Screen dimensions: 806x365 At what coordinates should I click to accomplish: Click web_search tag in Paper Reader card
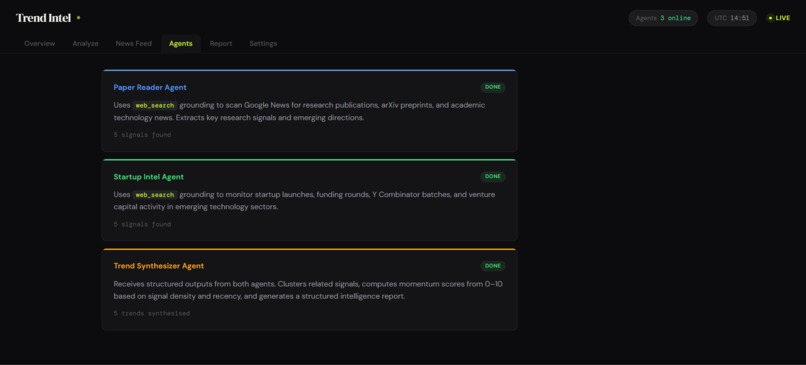(x=155, y=105)
